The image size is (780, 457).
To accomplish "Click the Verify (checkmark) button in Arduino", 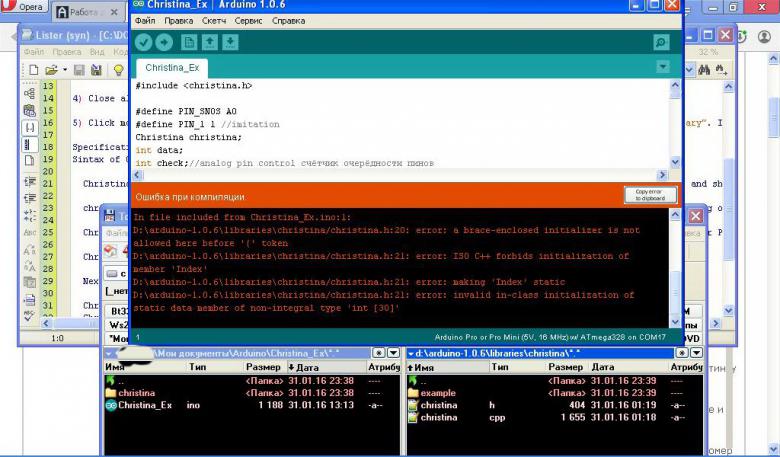I will (x=143, y=42).
